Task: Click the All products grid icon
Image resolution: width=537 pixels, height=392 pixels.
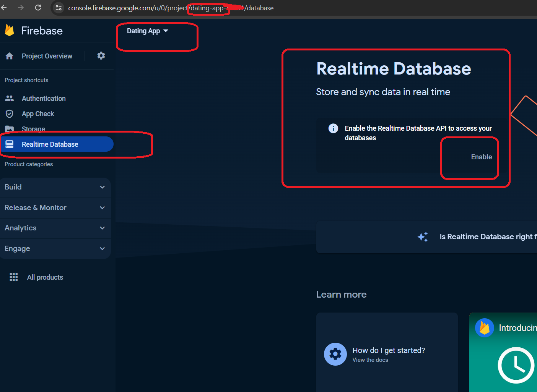Action: click(x=14, y=277)
